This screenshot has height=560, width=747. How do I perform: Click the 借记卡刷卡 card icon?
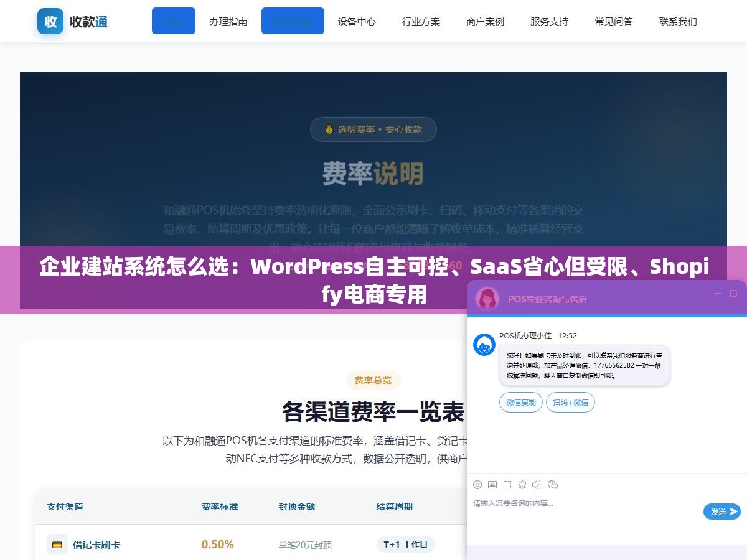click(57, 544)
